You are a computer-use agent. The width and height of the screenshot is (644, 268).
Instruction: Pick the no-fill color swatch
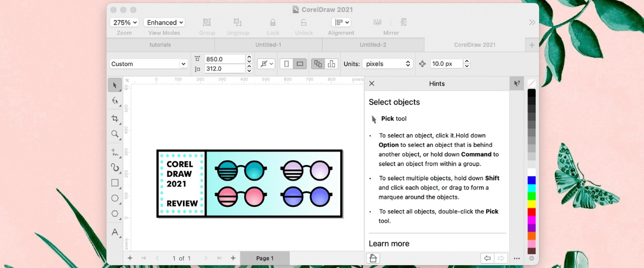tap(531, 83)
